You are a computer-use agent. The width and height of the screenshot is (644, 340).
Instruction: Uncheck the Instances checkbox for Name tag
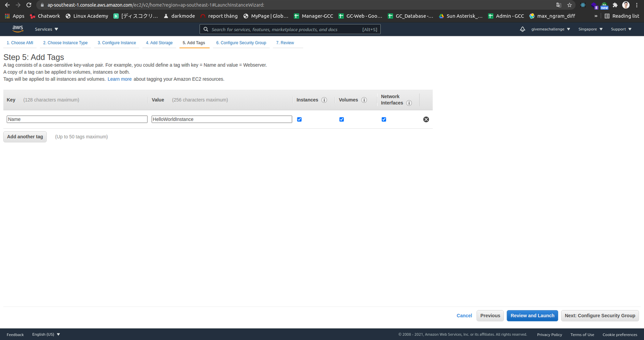pos(299,119)
